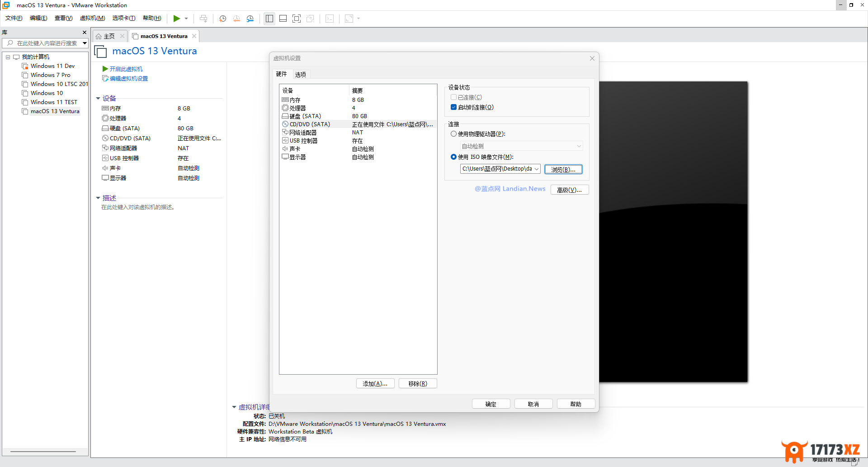Click 确定 to confirm settings
Viewport: 868px width, 467px height.
coord(491,404)
